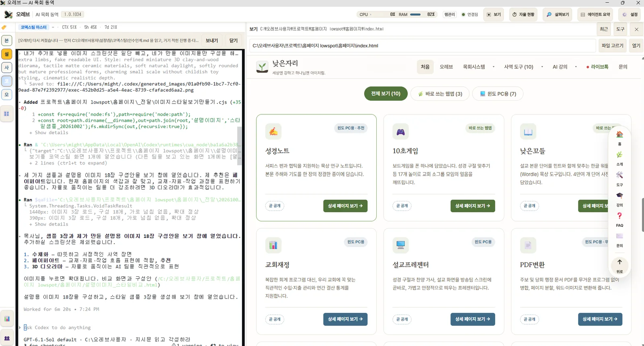
Task: Open the 처음 nav tab
Action: [425, 67]
